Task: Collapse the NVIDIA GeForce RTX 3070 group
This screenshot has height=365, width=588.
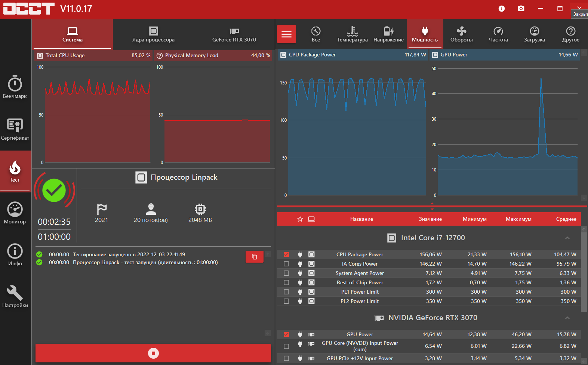Action: coord(567,318)
